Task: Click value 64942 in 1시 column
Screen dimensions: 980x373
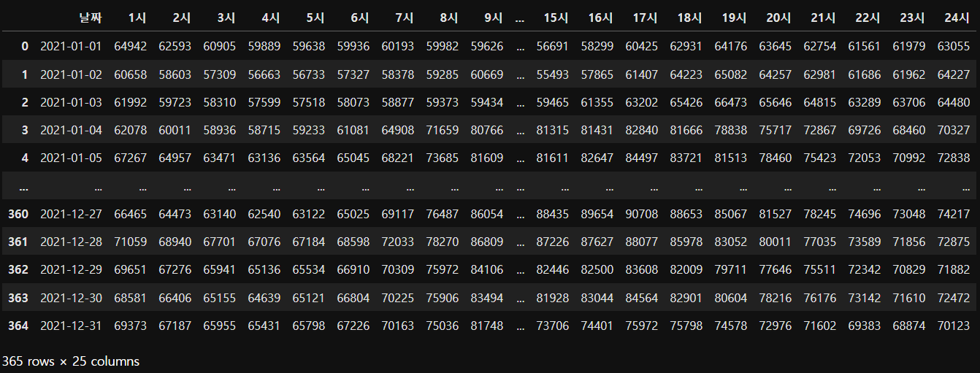Action: (x=131, y=46)
